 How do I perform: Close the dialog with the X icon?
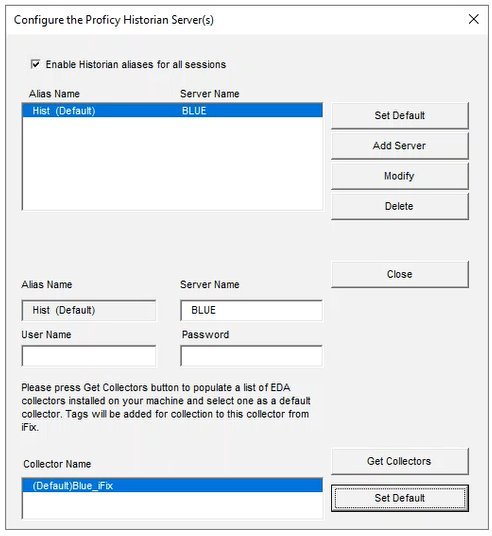point(474,19)
